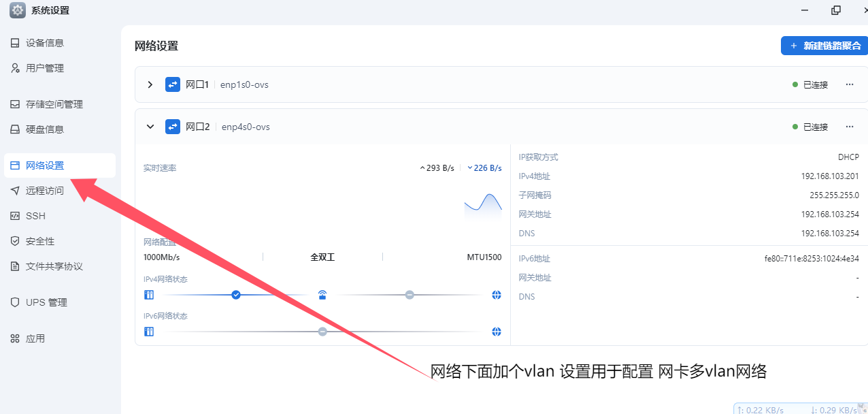This screenshot has width=868, height=414.
Task: Click the 0.29 KB/s download status indicator
Action: pyautogui.click(x=834, y=410)
